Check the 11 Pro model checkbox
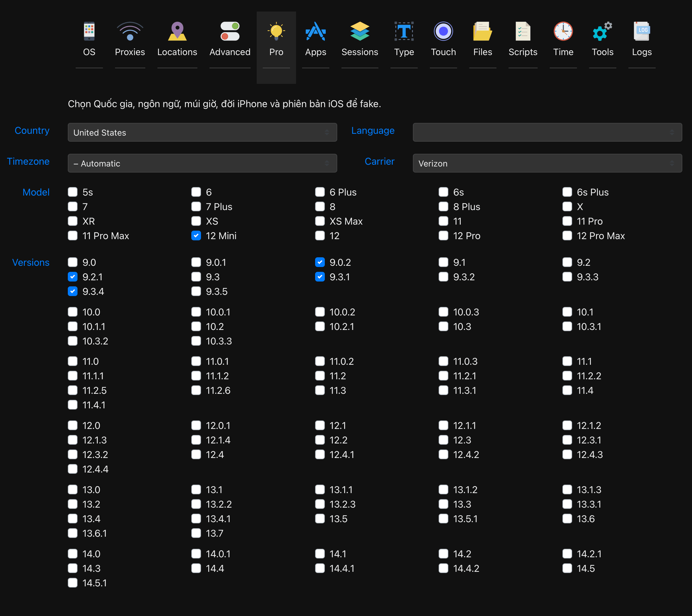The image size is (692, 616). (x=567, y=221)
